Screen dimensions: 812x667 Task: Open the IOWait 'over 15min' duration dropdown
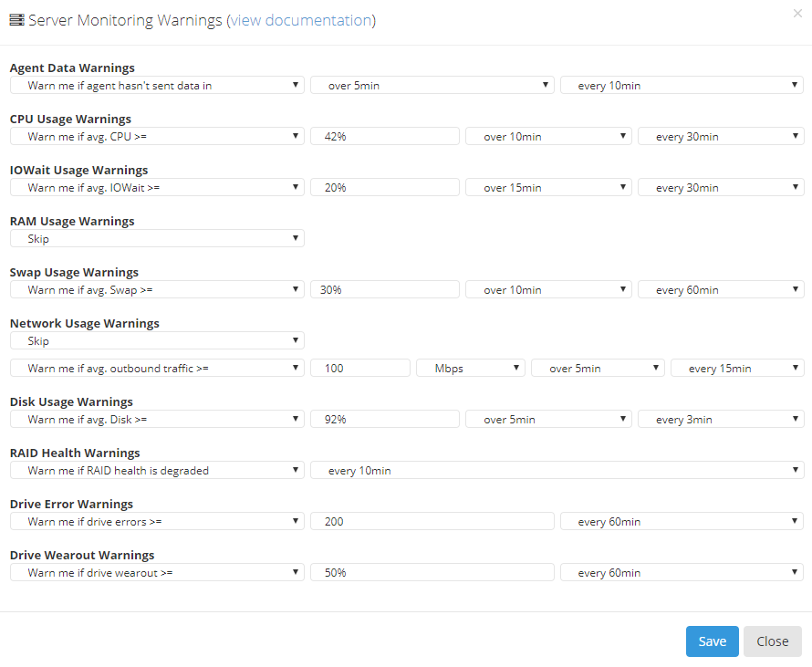(x=548, y=187)
